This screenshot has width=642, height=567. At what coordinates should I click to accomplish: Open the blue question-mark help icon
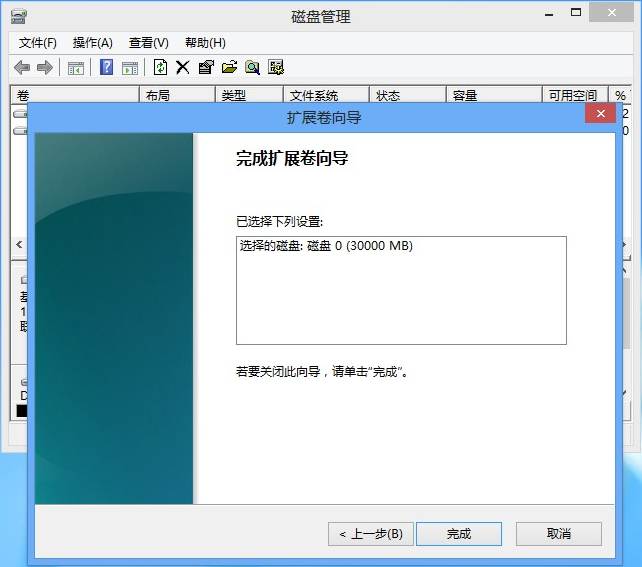pyautogui.click(x=106, y=67)
